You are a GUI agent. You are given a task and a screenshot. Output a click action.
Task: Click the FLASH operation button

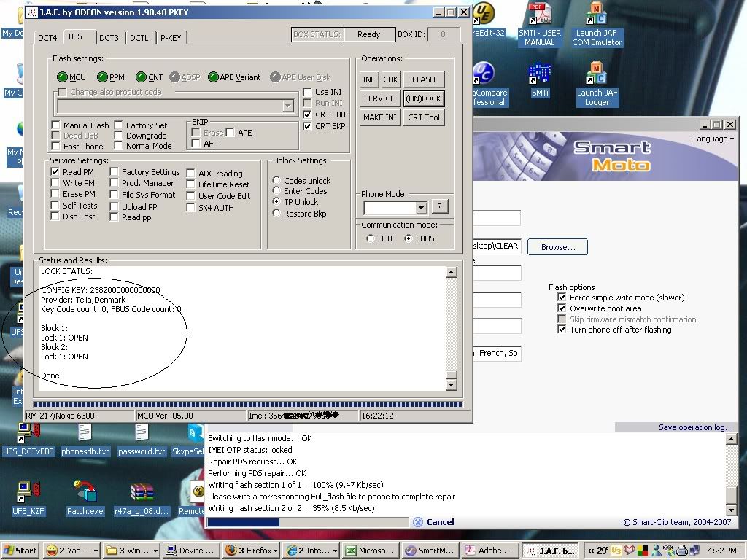(424, 79)
